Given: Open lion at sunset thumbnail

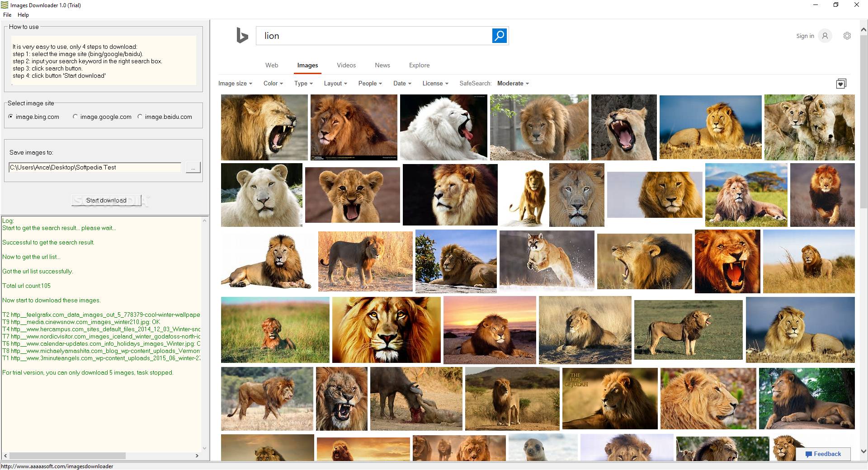Looking at the screenshot, I should (490, 330).
